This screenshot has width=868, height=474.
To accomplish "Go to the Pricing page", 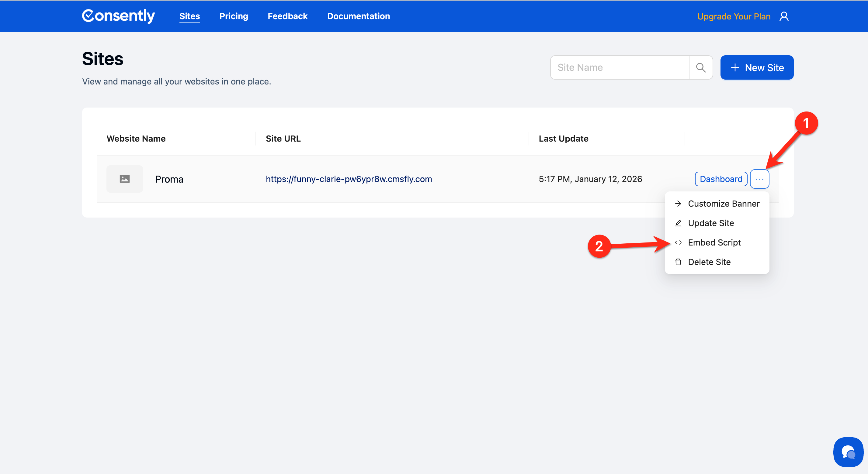I will [234, 16].
